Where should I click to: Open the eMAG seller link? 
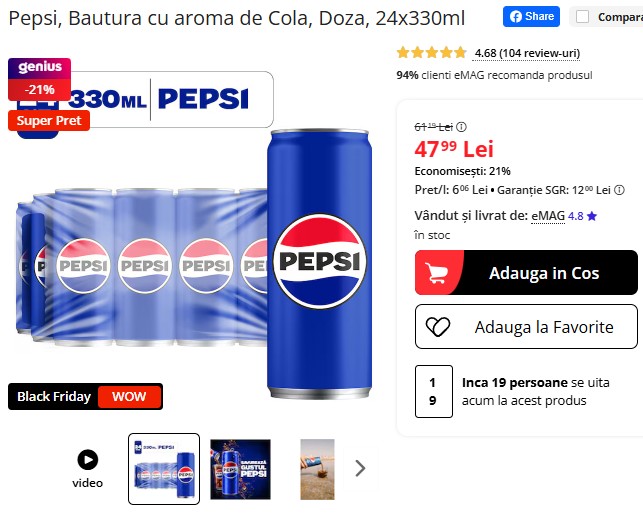point(548,216)
